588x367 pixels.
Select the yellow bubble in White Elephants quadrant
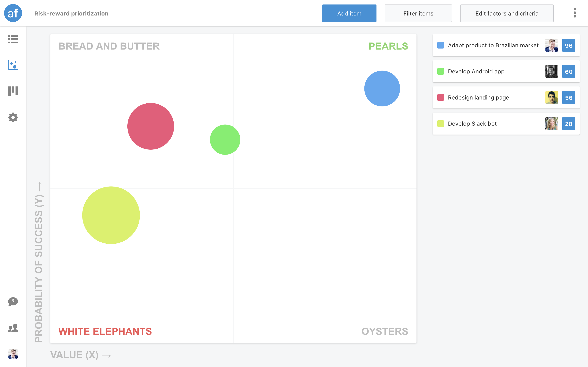pos(111,215)
